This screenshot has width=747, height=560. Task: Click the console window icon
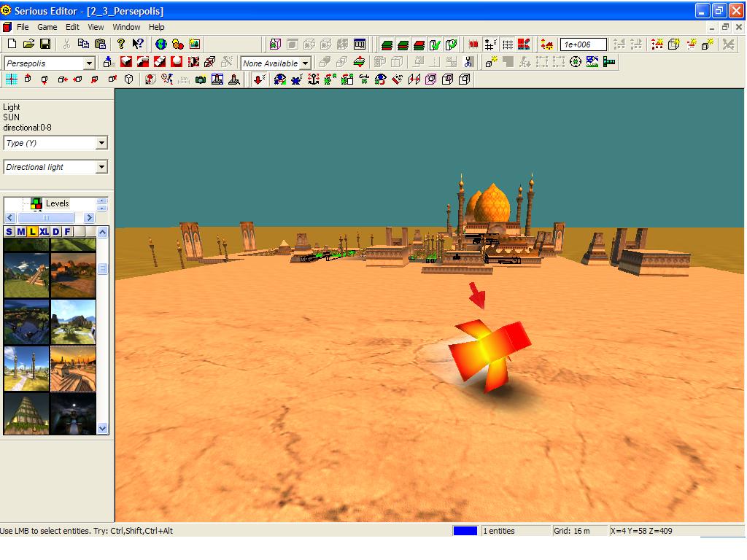tap(360, 44)
